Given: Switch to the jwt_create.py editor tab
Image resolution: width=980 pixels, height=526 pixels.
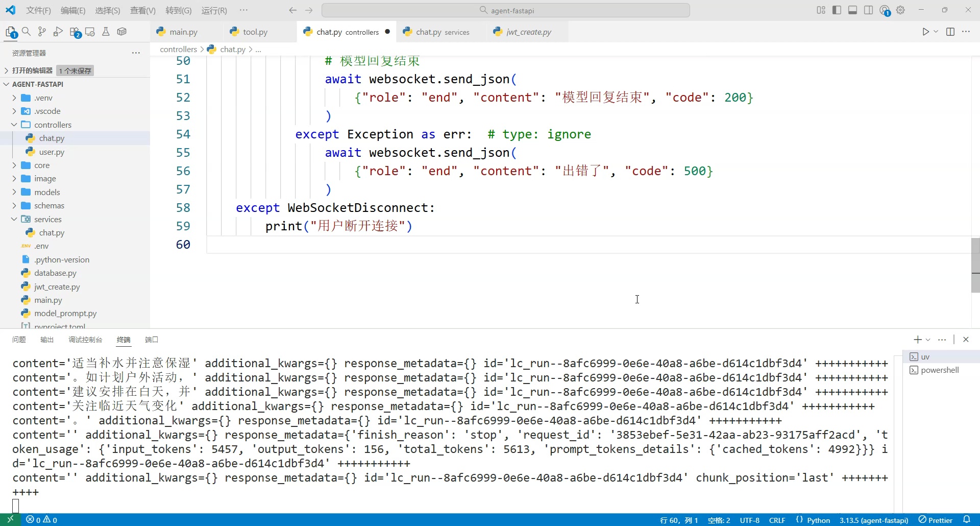Looking at the screenshot, I should pos(529,32).
